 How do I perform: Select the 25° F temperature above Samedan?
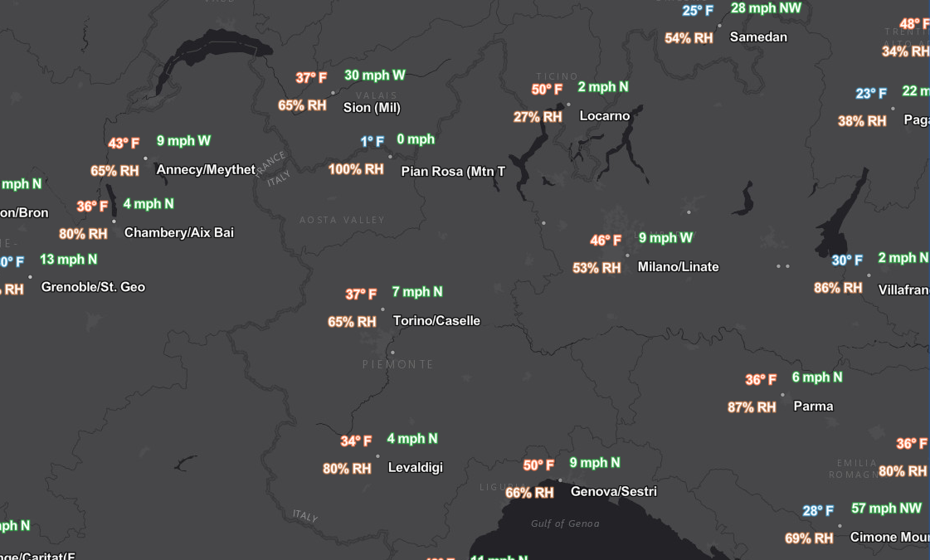point(698,11)
